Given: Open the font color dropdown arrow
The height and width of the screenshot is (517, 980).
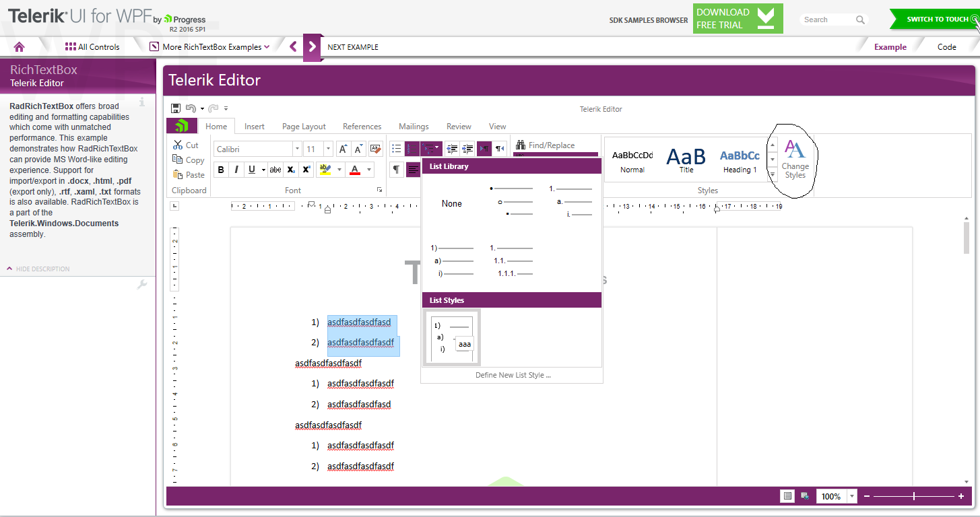Looking at the screenshot, I should click(x=369, y=170).
